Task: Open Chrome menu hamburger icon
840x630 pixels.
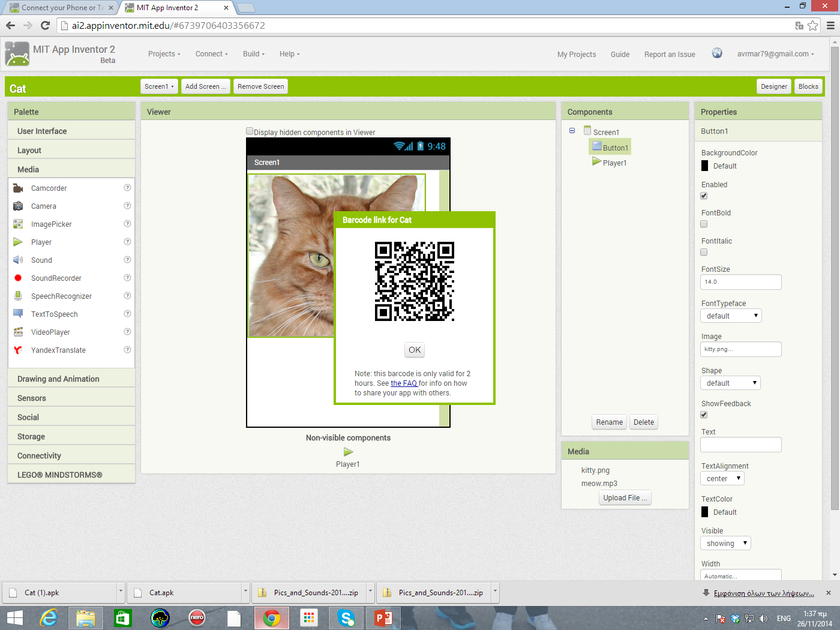Action: point(830,25)
